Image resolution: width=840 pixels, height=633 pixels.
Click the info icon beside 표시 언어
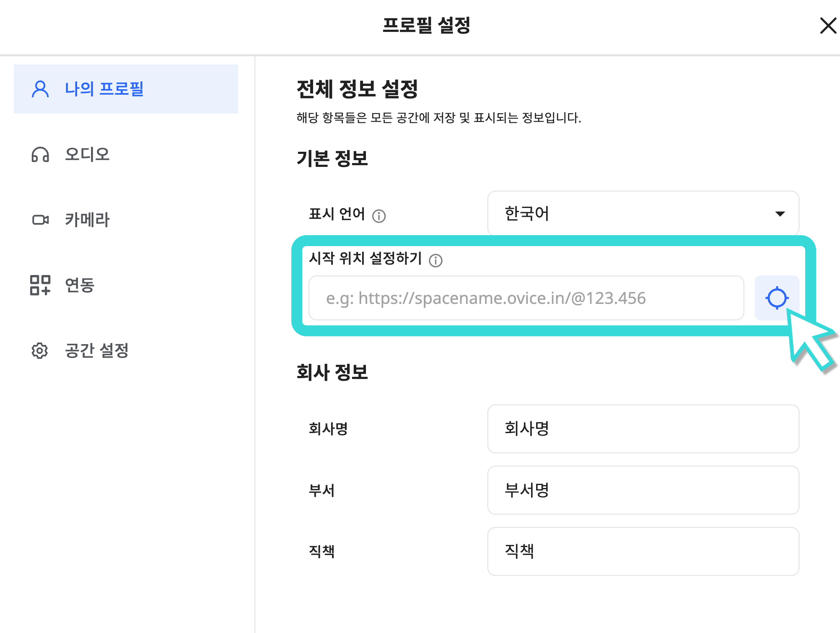point(379,216)
